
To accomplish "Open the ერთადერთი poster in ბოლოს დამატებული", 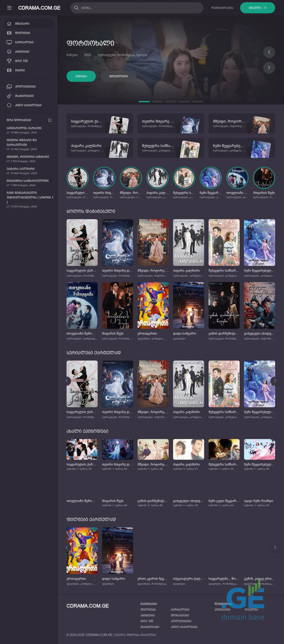I will pos(153,305).
